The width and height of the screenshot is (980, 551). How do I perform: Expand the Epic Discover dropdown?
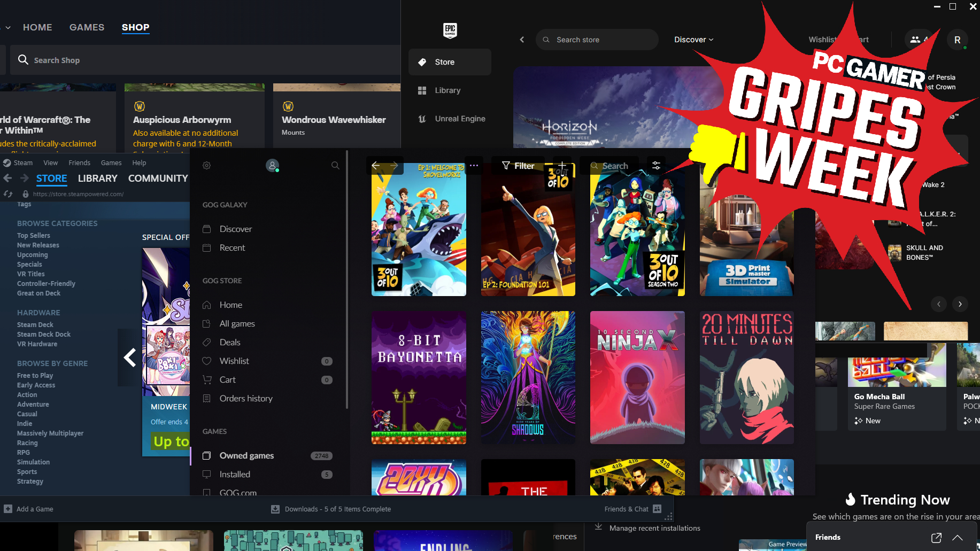[693, 40]
